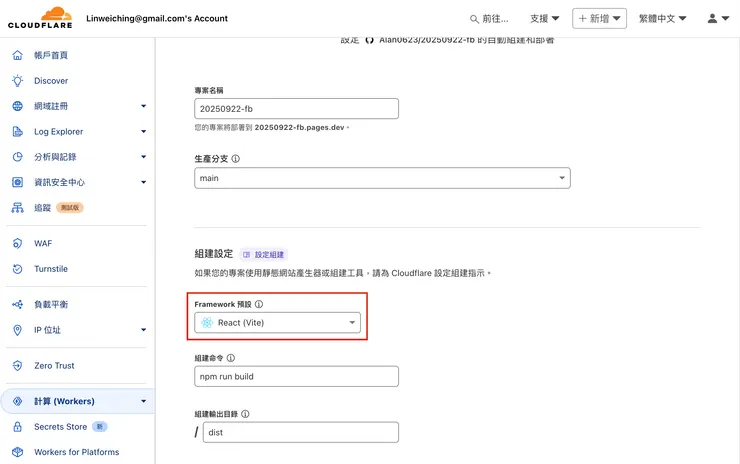Click the WAF shield icon
This screenshot has width=740, height=464.
pyautogui.click(x=17, y=244)
